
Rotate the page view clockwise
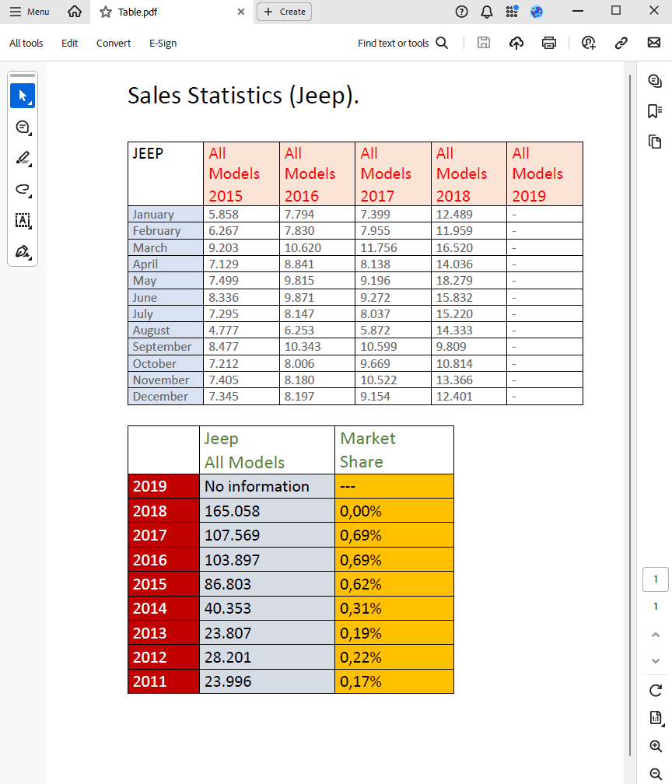656,690
